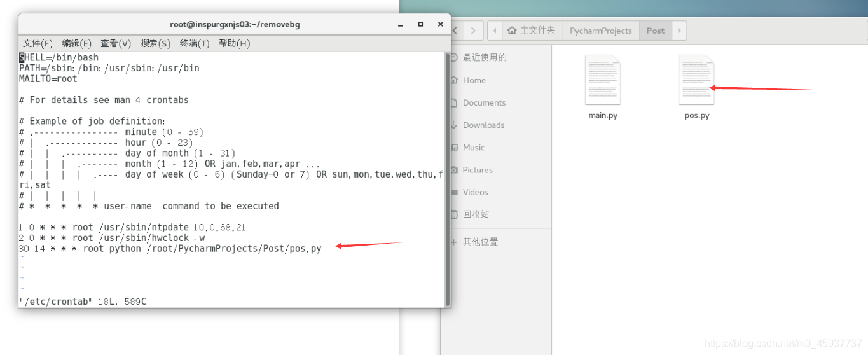The image size is (868, 355).
Task: Open 其他位置 in sidebar
Action: [480, 242]
